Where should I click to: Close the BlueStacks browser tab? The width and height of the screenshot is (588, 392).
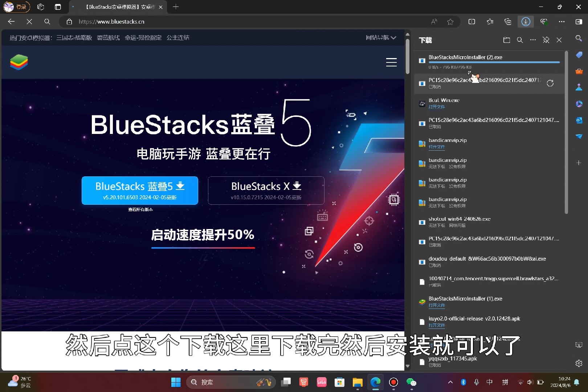click(161, 7)
